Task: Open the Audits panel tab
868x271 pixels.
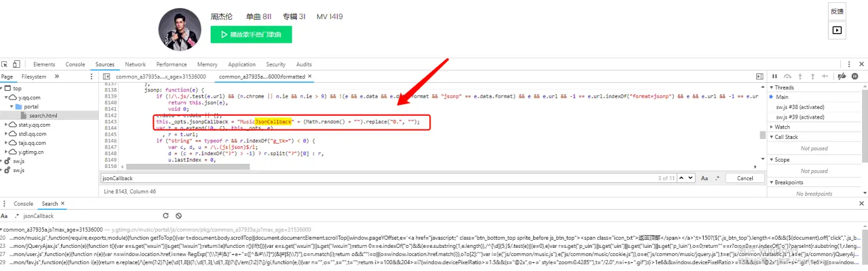Action: click(x=304, y=64)
